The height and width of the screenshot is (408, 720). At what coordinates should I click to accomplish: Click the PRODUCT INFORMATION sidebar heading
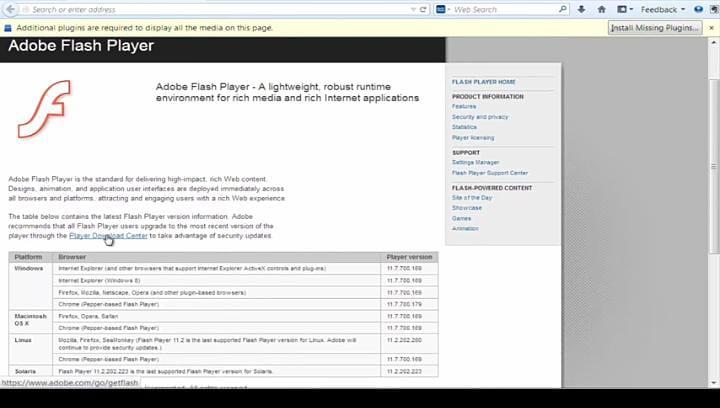(488, 97)
